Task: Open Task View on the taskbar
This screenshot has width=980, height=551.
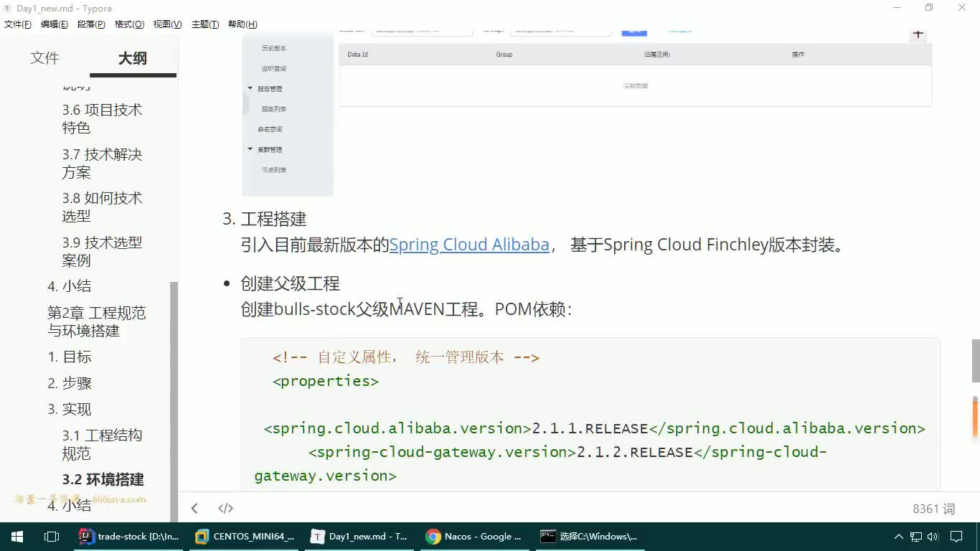Action: pos(52,537)
